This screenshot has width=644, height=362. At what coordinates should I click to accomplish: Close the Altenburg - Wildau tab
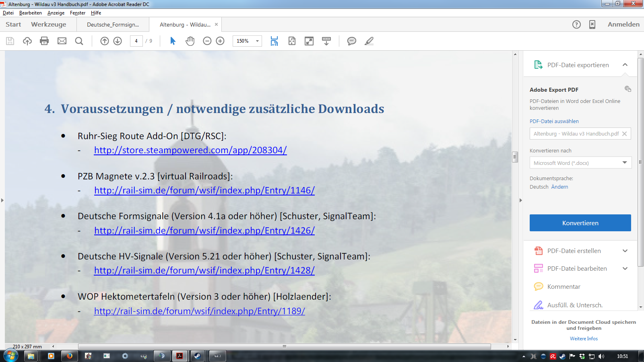(216, 25)
